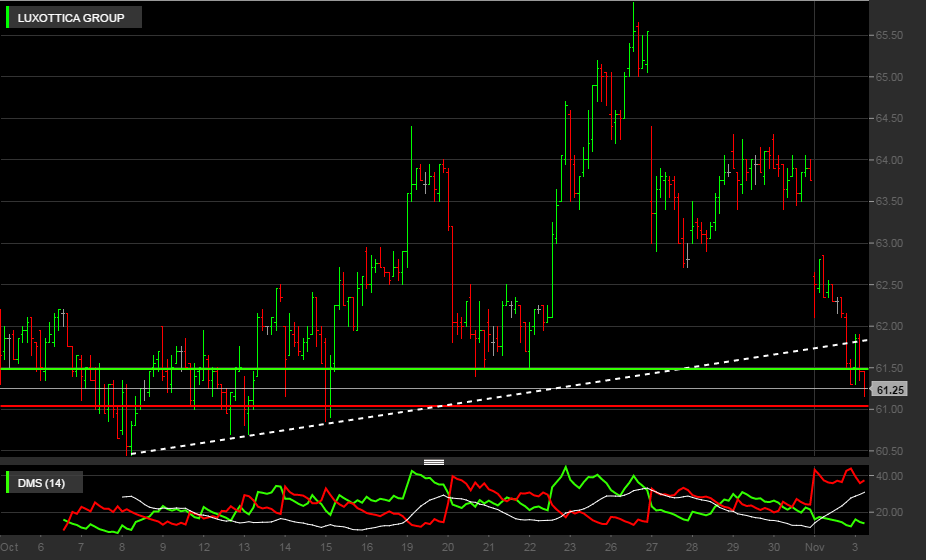This screenshot has height=560, width=926.
Task: Click date label 14 on time axis
Action: tap(285, 547)
